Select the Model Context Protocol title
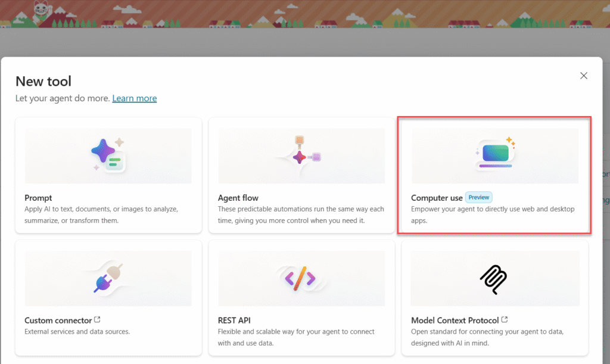The width and height of the screenshot is (610, 364). point(455,321)
